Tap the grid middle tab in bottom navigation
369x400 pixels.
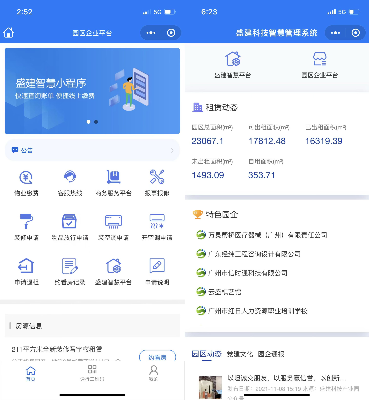pos(92,373)
